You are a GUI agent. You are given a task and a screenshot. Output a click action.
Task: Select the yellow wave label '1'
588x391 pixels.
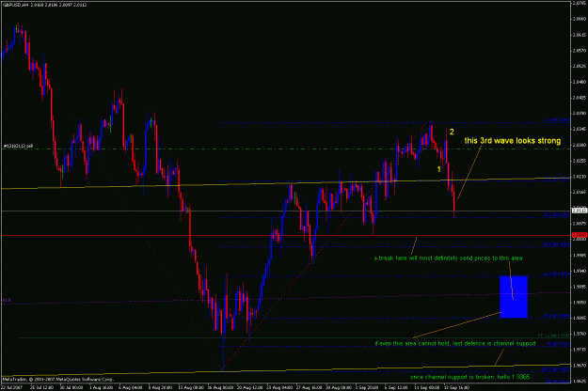click(x=438, y=169)
